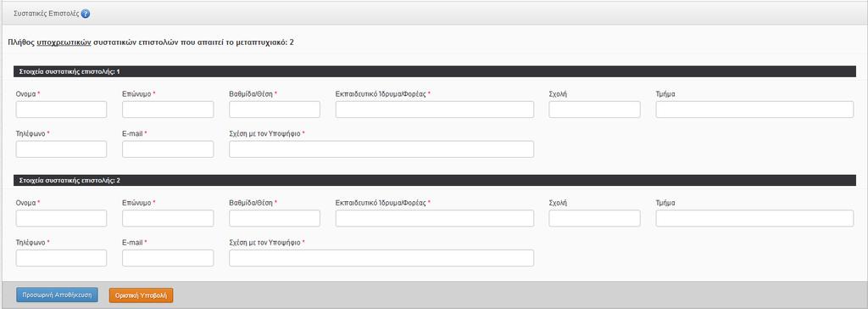868x309 pixels.
Task: Click the Σχολή input of letter 2
Action: 594,218
